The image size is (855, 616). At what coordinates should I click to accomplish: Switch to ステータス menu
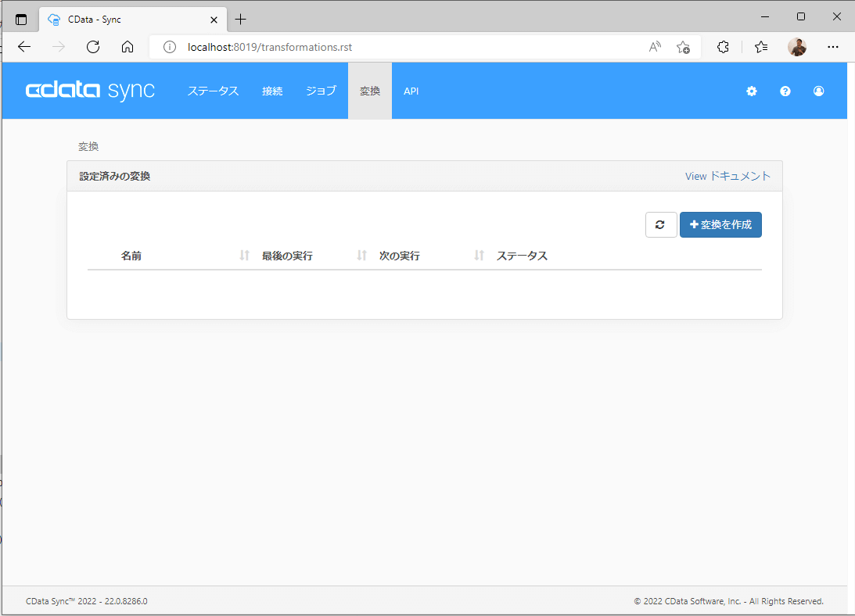click(x=214, y=91)
